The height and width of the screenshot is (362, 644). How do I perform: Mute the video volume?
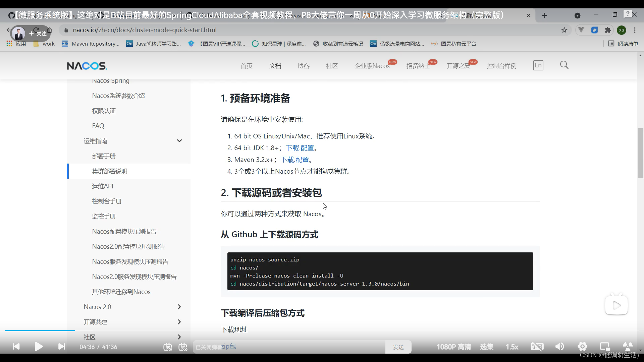(x=559, y=347)
